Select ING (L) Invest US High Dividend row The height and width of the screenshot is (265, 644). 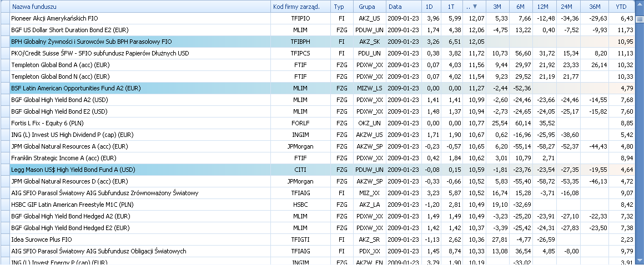click(x=323, y=135)
